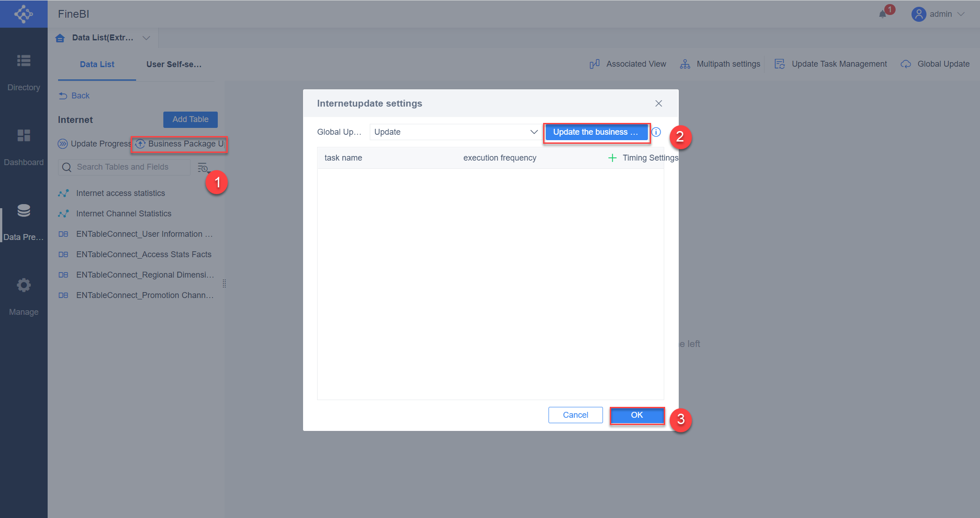
Task: Open the Manage gear icon
Action: point(24,285)
